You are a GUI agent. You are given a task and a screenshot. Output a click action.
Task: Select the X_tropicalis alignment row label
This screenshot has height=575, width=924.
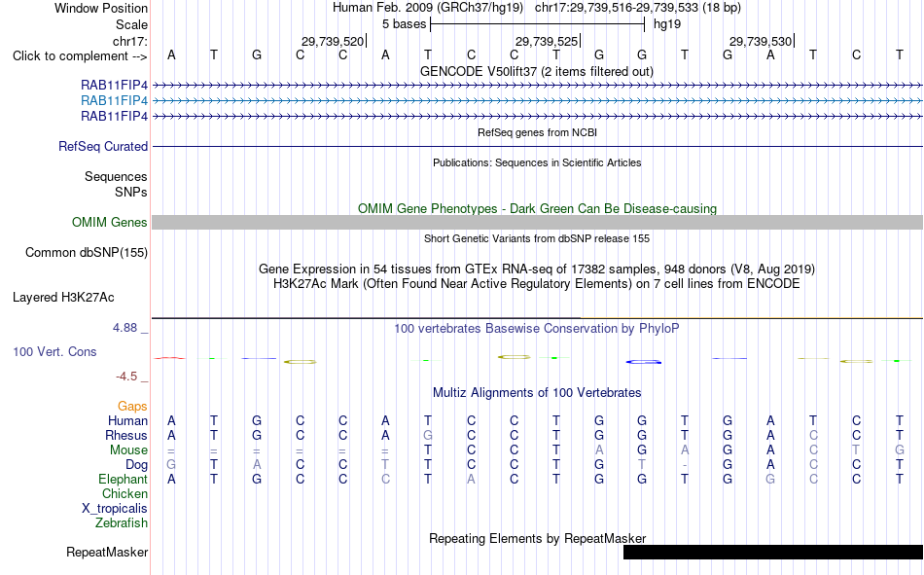[x=115, y=509]
